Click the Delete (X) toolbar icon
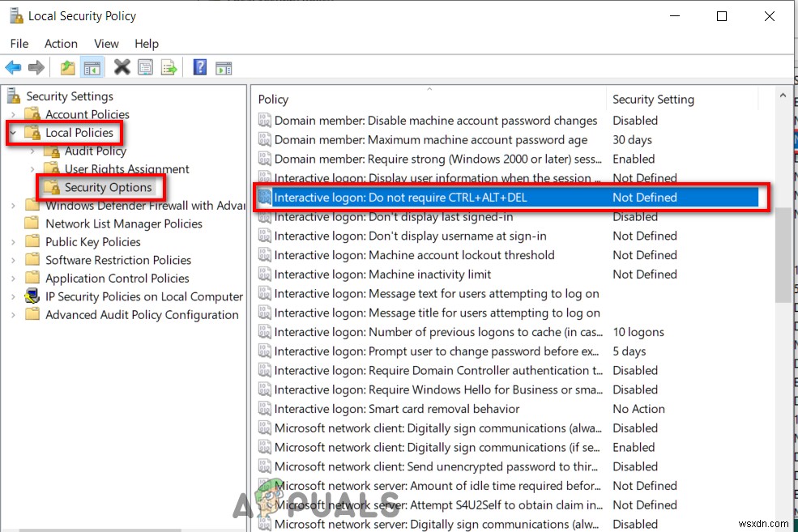Image resolution: width=798 pixels, height=532 pixels. point(122,67)
